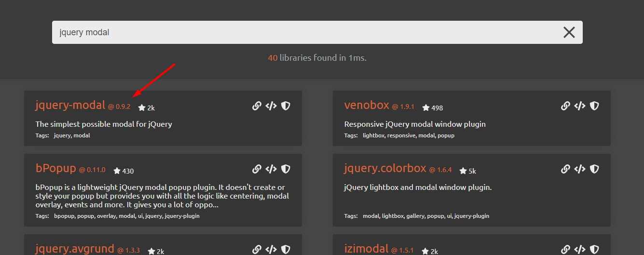Copy SRI shield icon for bPopup
Screen dimensions: 644x255
pyautogui.click(x=286, y=169)
